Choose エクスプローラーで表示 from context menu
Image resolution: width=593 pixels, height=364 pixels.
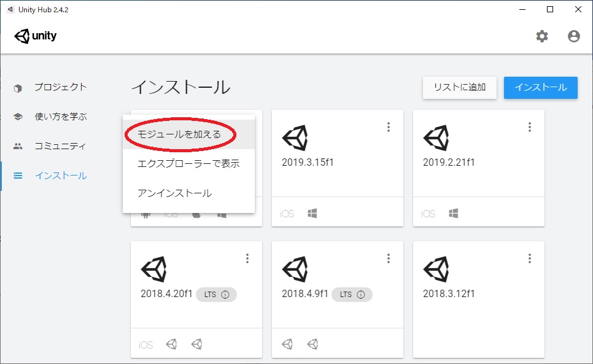click(x=188, y=164)
